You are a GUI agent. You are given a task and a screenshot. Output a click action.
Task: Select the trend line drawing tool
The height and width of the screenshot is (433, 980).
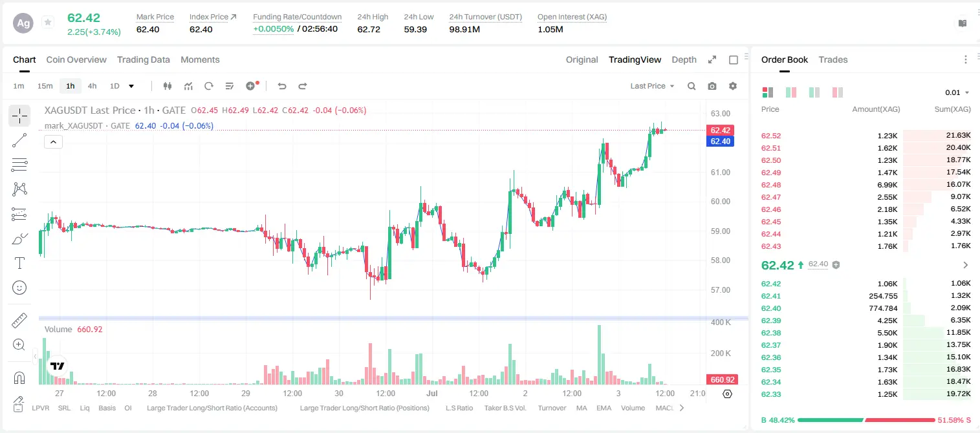(x=19, y=140)
